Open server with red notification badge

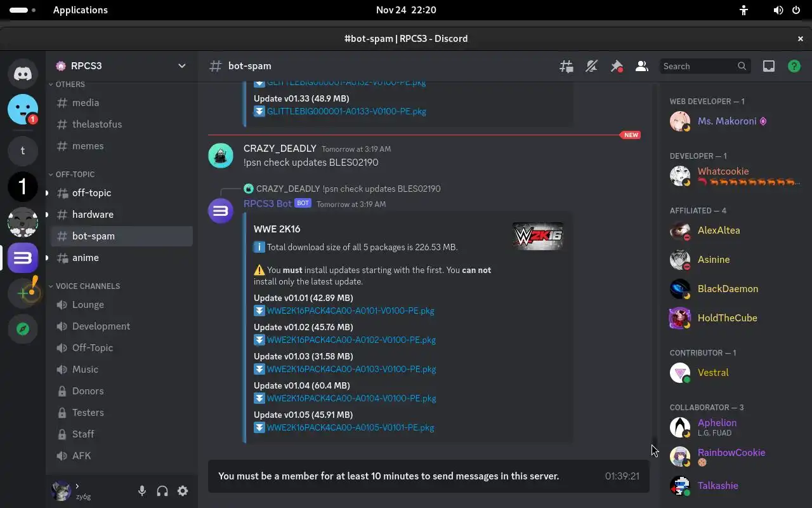pyautogui.click(x=23, y=109)
